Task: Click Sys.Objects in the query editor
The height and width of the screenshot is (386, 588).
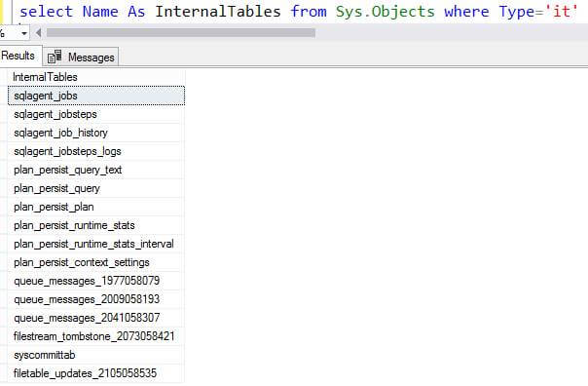Action: 386,12
